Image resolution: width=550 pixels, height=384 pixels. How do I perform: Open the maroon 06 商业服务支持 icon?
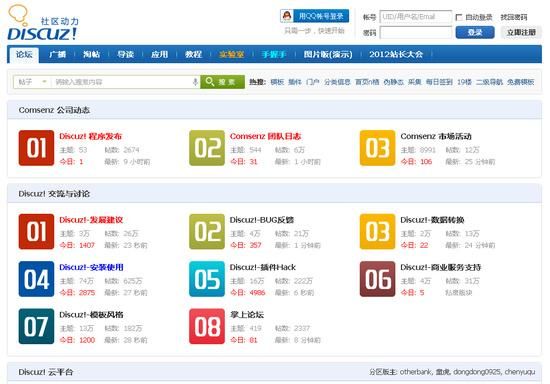377,279
